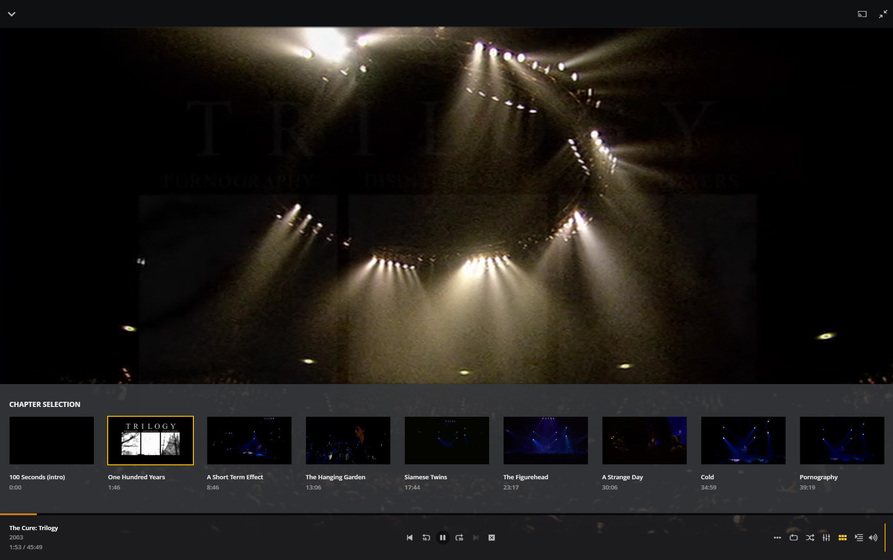Click the title The Cure: Trilogy
The height and width of the screenshot is (560, 893).
click(34, 528)
